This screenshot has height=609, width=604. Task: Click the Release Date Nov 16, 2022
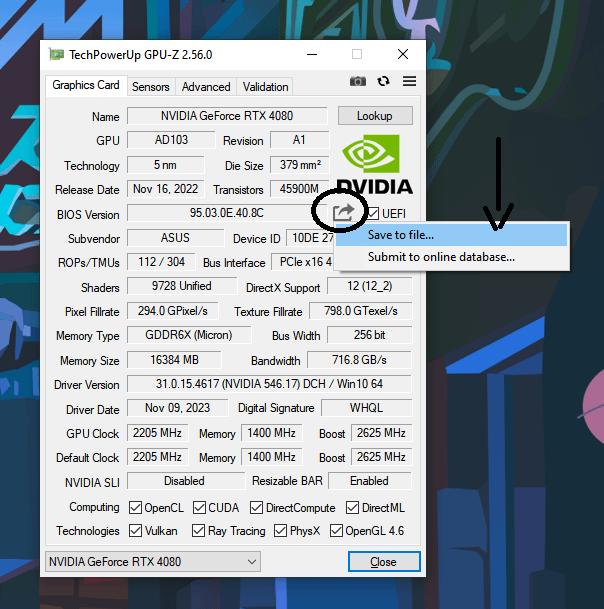coord(165,189)
